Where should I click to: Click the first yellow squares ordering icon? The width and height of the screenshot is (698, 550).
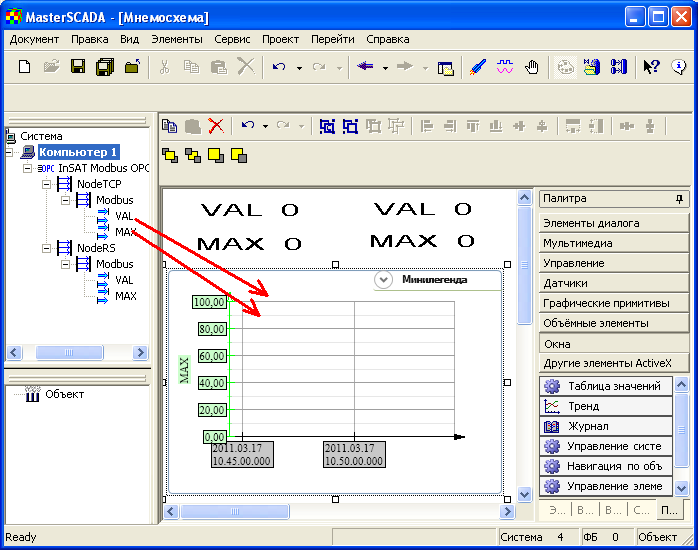[170, 155]
